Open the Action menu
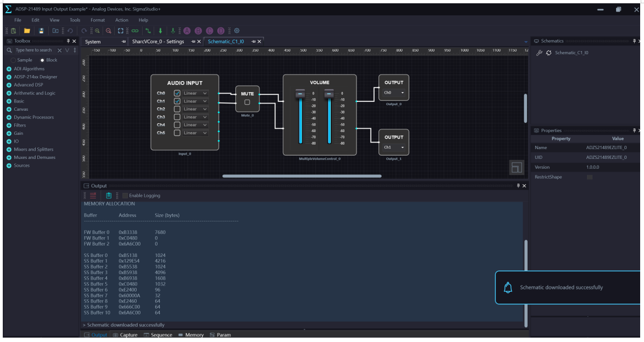This screenshot has width=644, height=342. (122, 20)
